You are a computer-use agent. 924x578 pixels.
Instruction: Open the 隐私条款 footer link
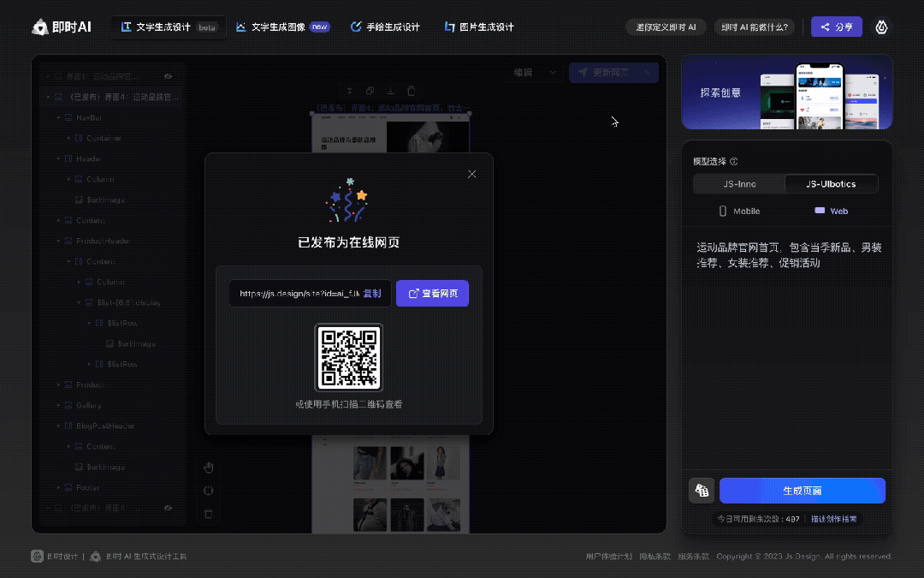pos(654,557)
